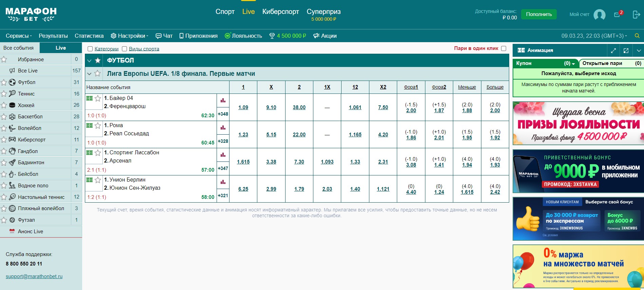Open the search magnifier icon
This screenshot has height=290, width=644.
(x=637, y=36)
